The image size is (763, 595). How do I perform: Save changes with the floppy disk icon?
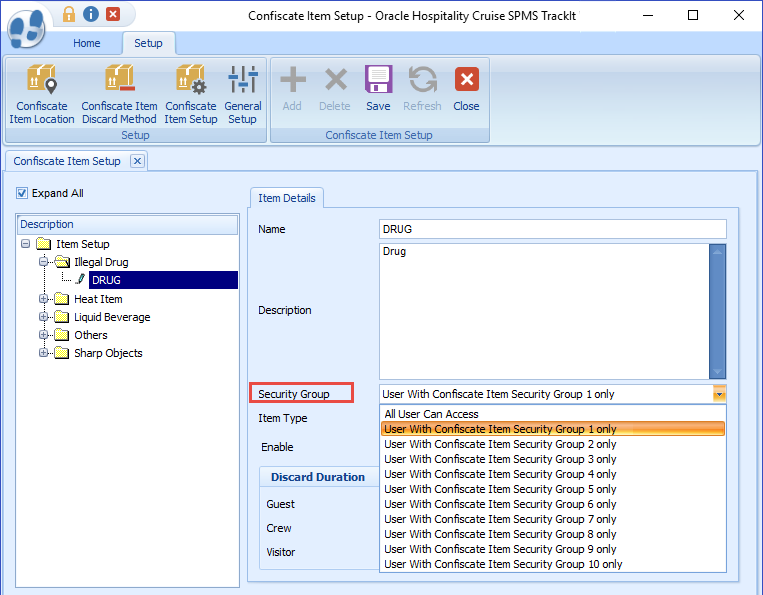(378, 79)
